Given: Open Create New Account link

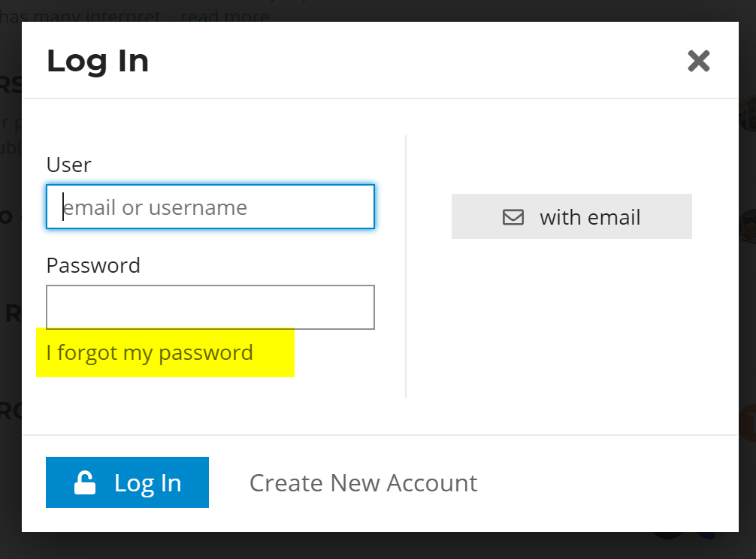Looking at the screenshot, I should 363,483.
